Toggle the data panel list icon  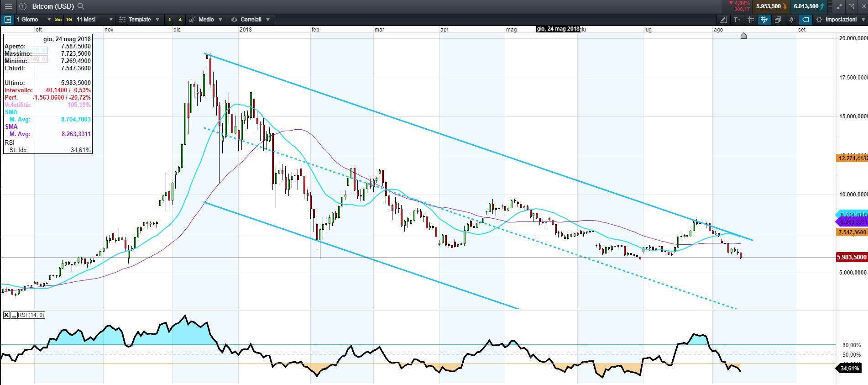tap(7, 20)
